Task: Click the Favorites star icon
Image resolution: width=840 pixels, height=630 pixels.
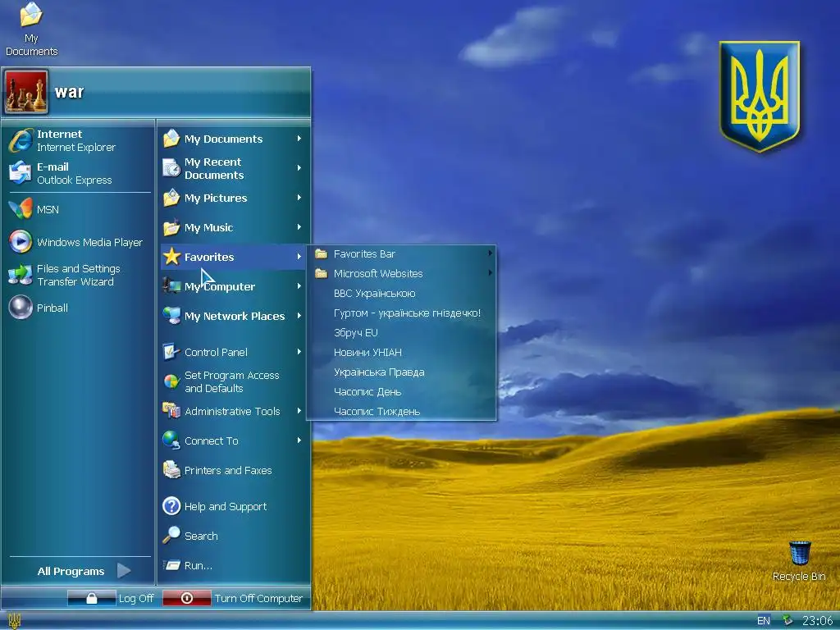Action: 171,257
